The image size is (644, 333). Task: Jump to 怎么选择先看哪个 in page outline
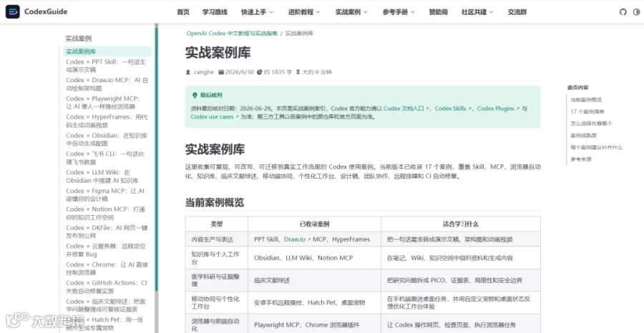(592, 124)
